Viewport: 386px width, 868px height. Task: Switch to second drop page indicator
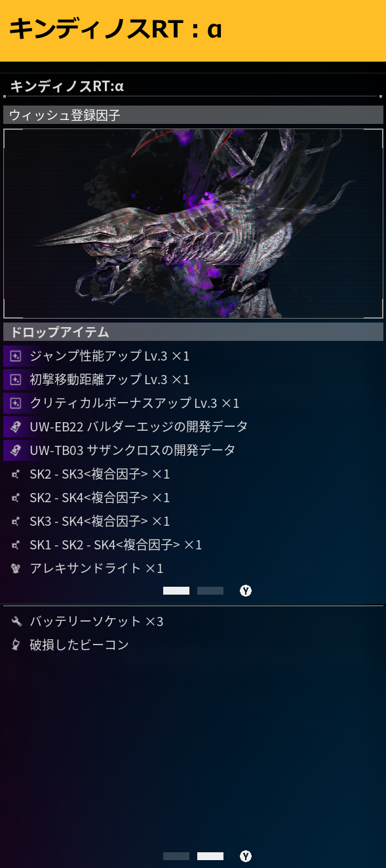coord(210,591)
